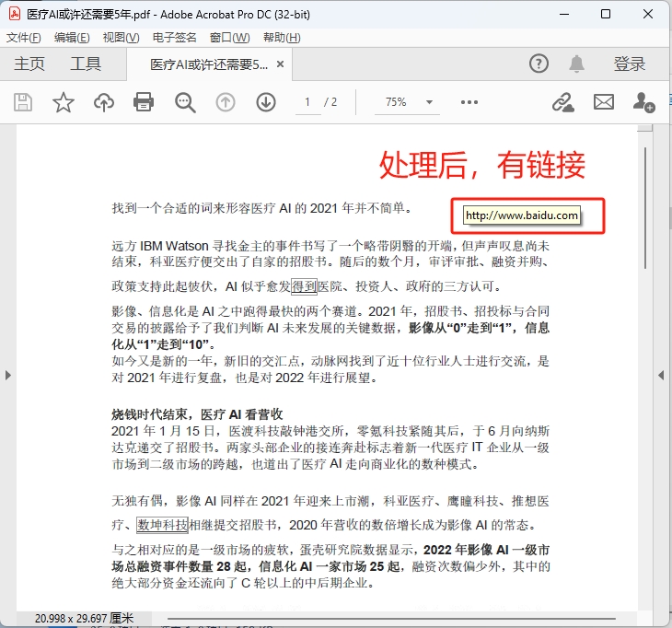The image size is (672, 628).
Task: Open the more tools ellipsis button
Action: click(x=469, y=102)
